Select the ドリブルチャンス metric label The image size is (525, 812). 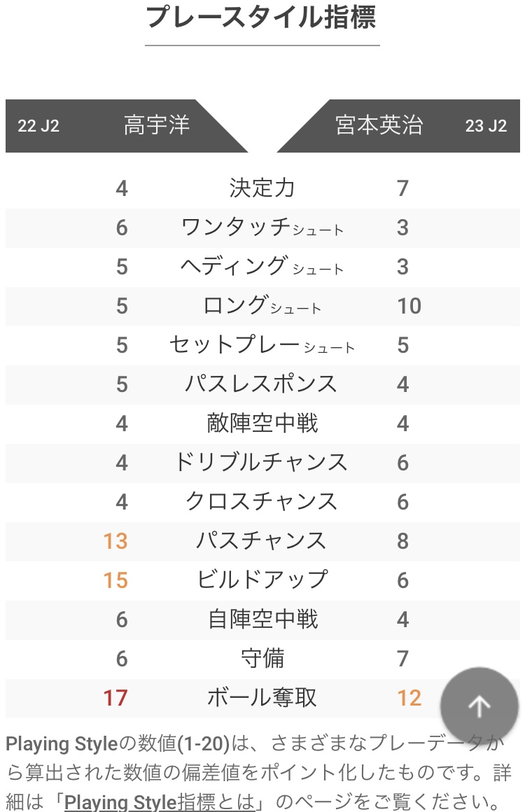tap(262, 463)
